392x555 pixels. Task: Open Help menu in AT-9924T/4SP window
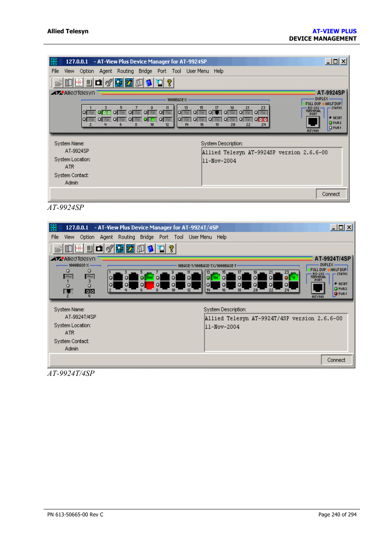tap(222, 237)
